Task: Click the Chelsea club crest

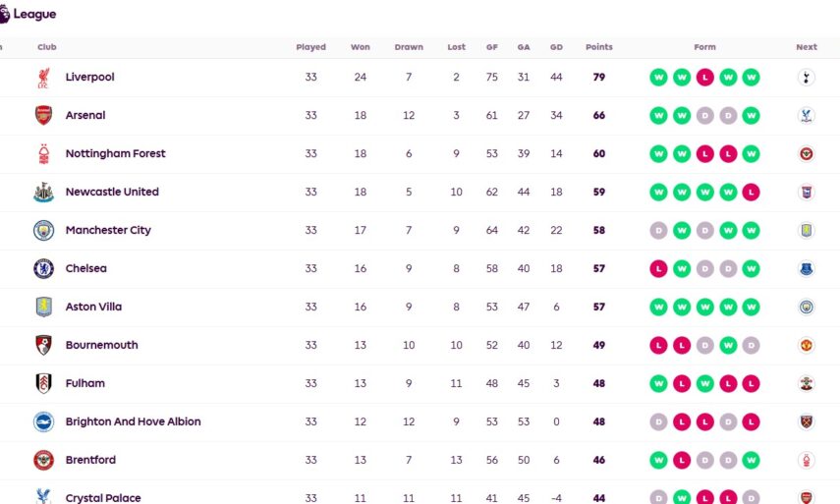Action: click(x=43, y=269)
